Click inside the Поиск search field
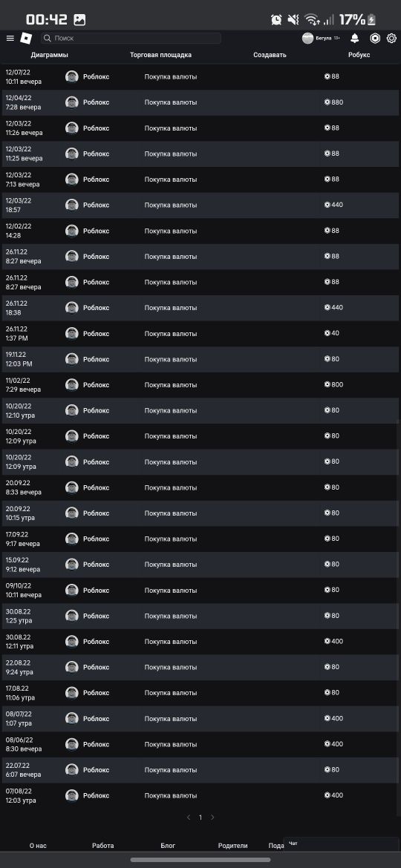This screenshot has height=868, width=401. click(x=131, y=38)
